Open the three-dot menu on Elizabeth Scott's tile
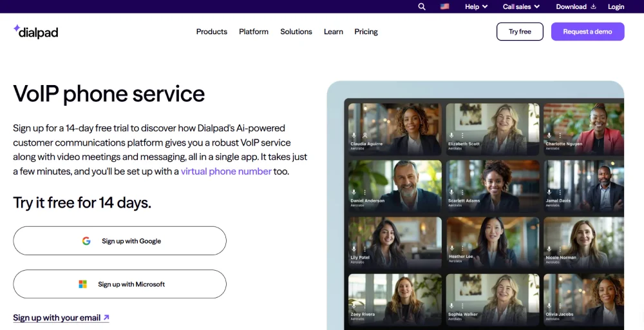This screenshot has height=330, width=644. coord(462,135)
